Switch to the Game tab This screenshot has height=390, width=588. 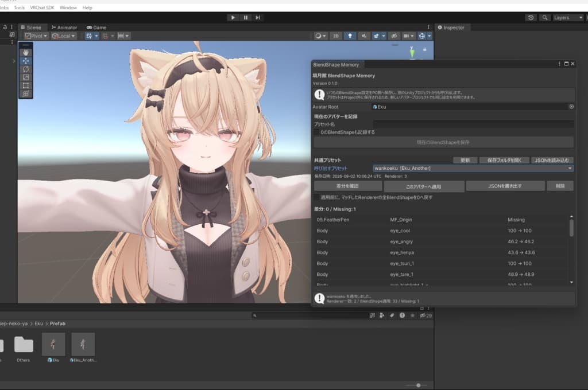pos(96,28)
